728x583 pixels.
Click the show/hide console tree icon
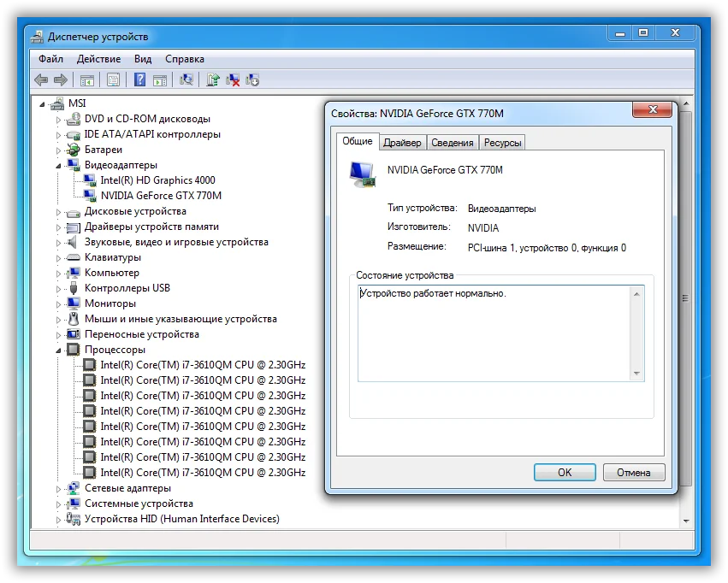(x=86, y=80)
